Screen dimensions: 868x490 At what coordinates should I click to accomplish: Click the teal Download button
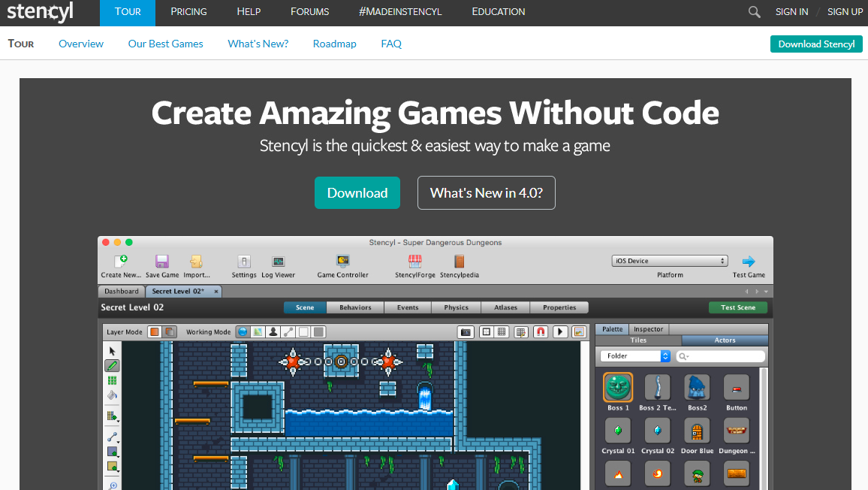coord(357,193)
